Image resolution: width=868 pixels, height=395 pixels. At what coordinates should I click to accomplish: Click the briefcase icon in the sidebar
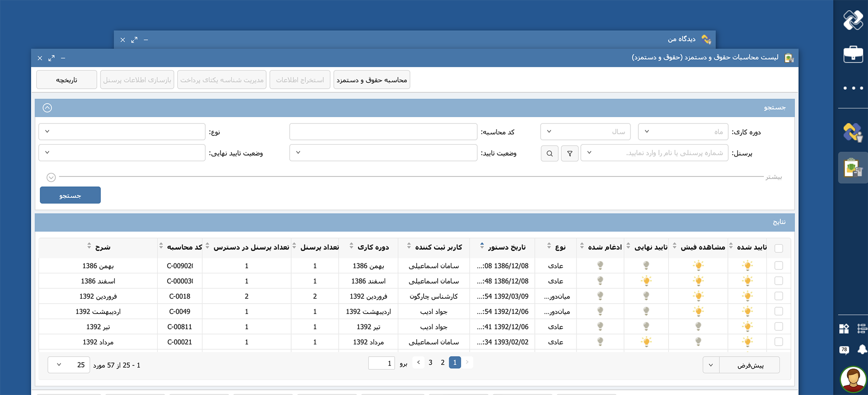tap(853, 54)
